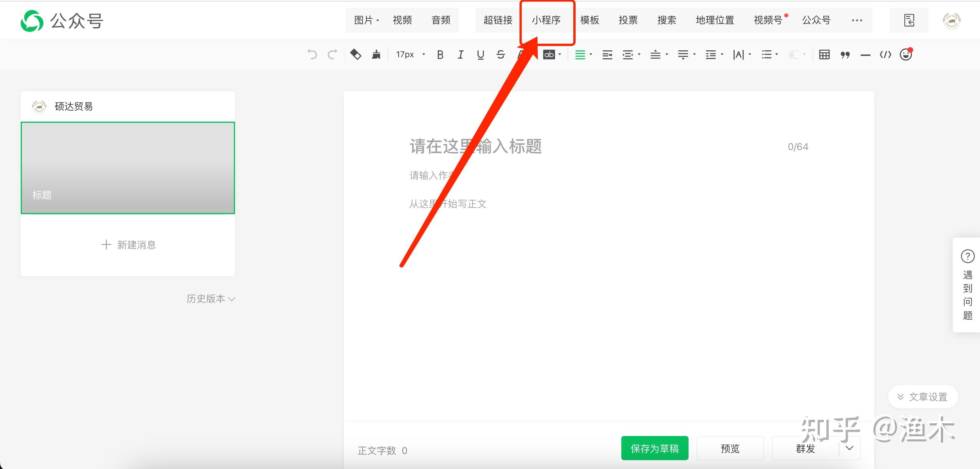Viewport: 980px width, 469px height.
Task: Toggle italic formatting
Action: tap(460, 54)
